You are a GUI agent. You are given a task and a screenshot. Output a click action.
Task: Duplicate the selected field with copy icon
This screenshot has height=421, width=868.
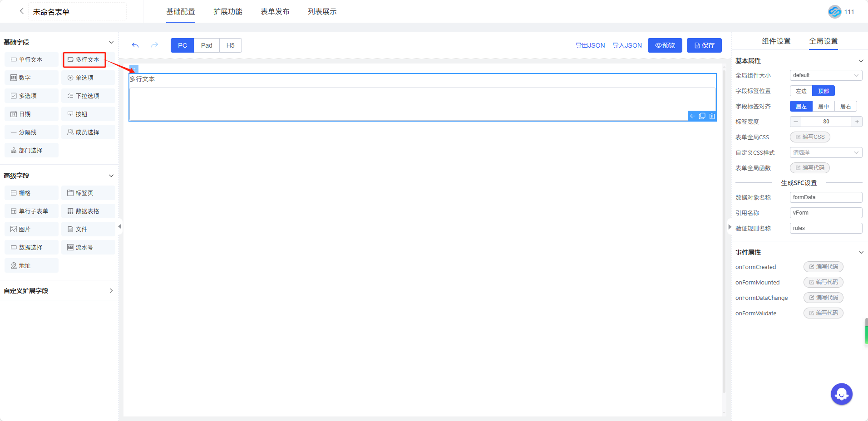pyautogui.click(x=702, y=116)
